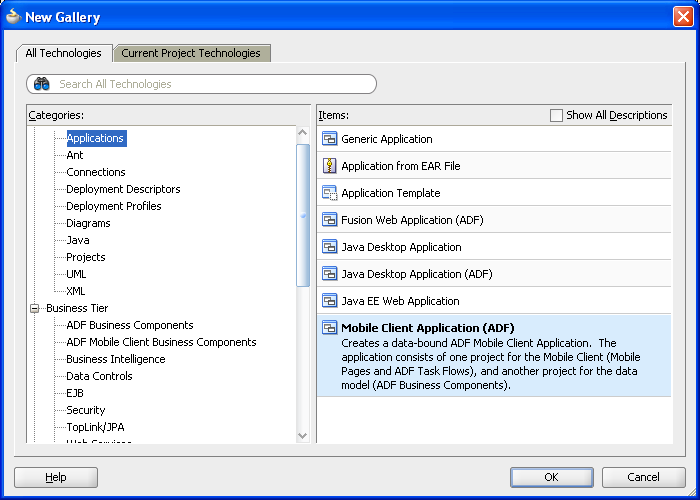Select the TopLink/JPA category
Screen dimensions: 700x500
95,427
